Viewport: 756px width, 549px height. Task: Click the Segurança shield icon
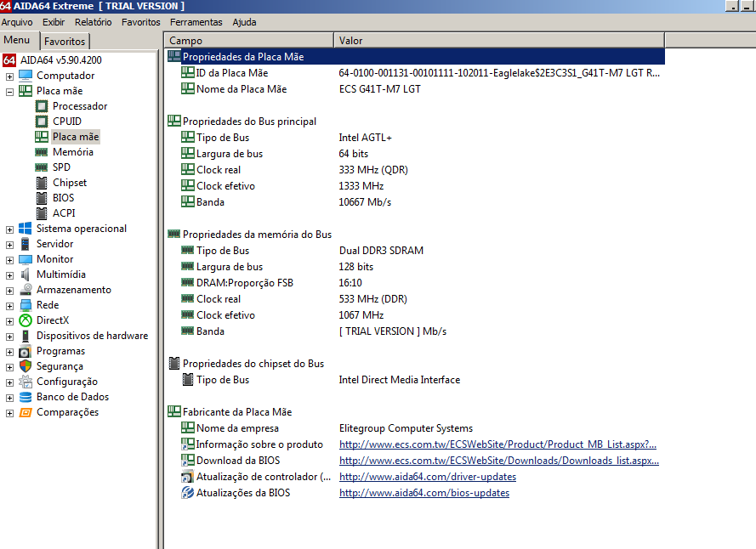click(x=26, y=366)
